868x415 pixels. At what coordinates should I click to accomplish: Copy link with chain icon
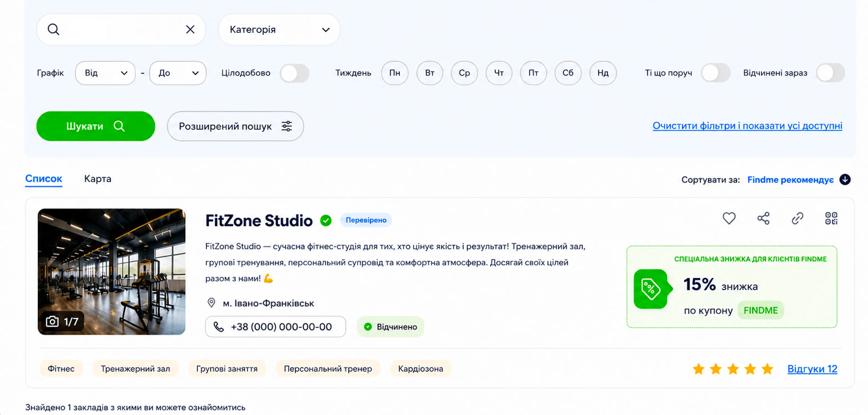pyautogui.click(x=797, y=218)
